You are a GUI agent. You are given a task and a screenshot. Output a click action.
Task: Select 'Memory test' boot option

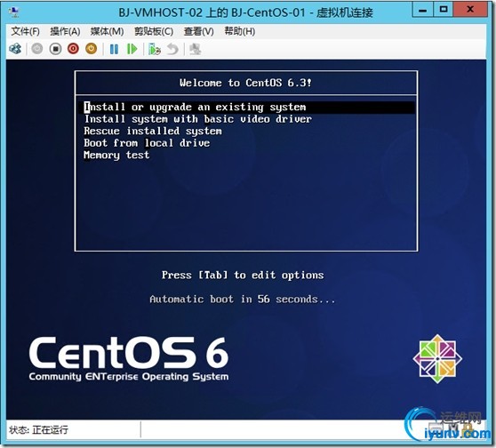[116, 155]
